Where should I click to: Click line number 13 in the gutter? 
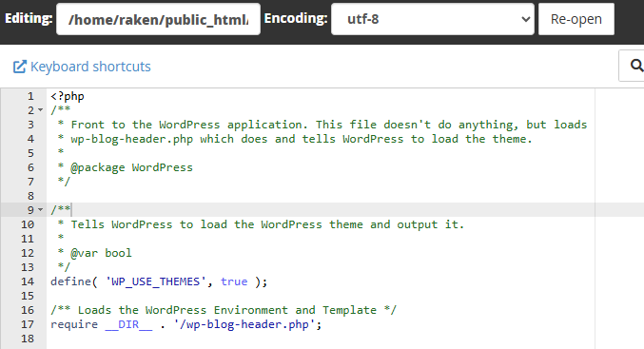(28, 267)
